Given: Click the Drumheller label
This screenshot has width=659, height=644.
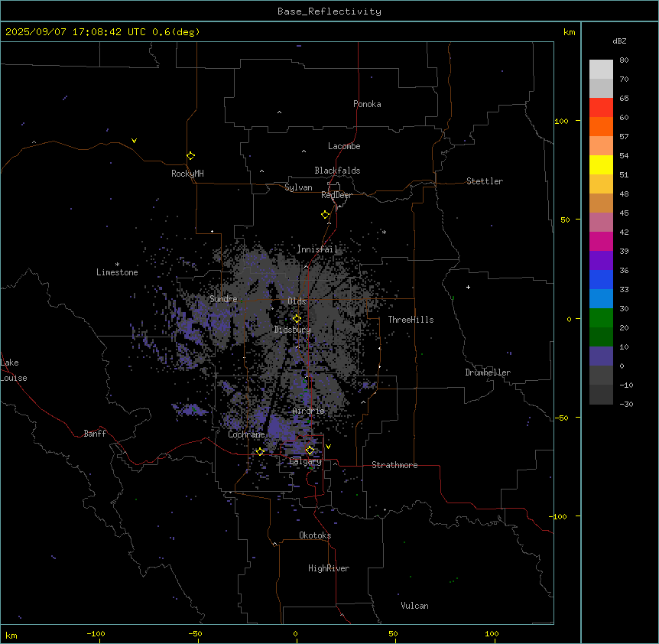Looking at the screenshot, I should (488, 372).
